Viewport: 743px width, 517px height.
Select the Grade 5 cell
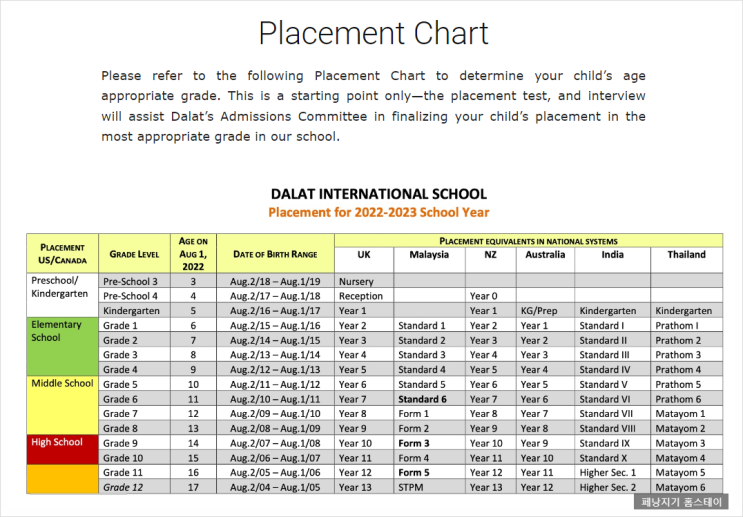pyautogui.click(x=134, y=384)
